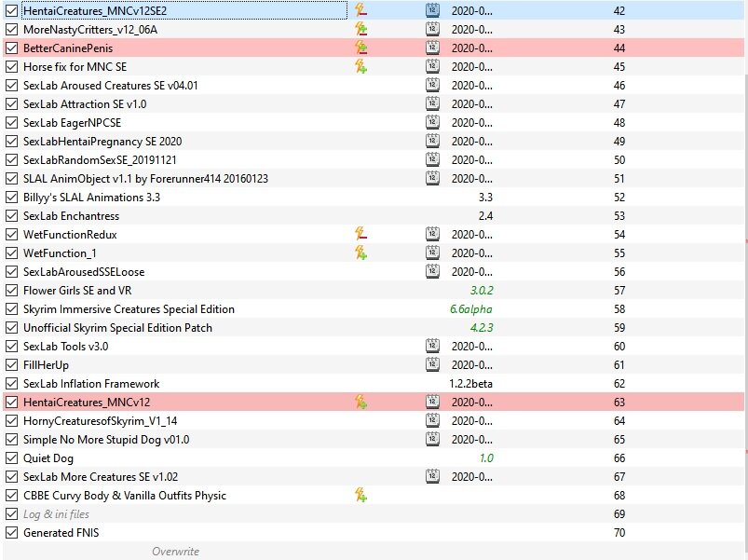The height and width of the screenshot is (560, 748).
Task: Uncheck the Quiet Dog mod
Action: pyautogui.click(x=11, y=458)
